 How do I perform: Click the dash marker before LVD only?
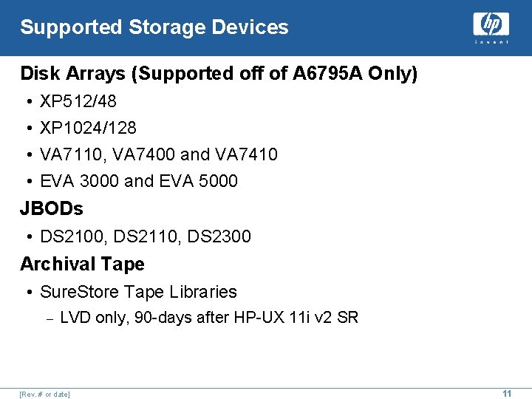click(x=50, y=319)
